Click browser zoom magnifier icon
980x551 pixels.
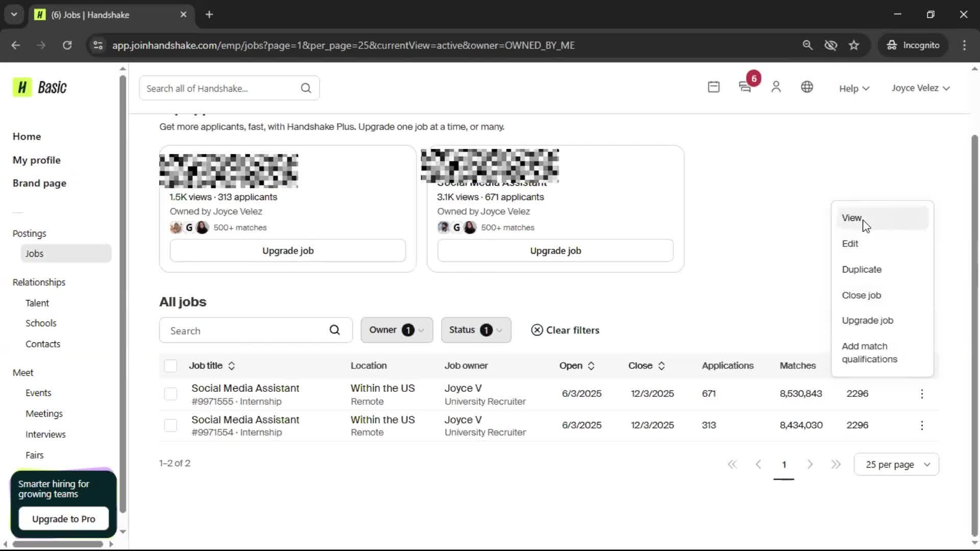pos(807,45)
